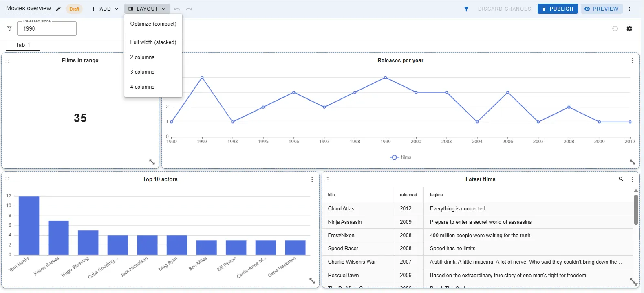Select 3 columns layout
Viewport: 644px width, 293px height.
point(153,72)
